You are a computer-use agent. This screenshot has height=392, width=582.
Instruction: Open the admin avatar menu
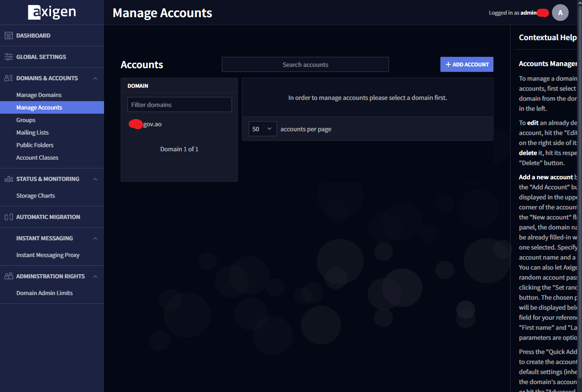tap(560, 13)
